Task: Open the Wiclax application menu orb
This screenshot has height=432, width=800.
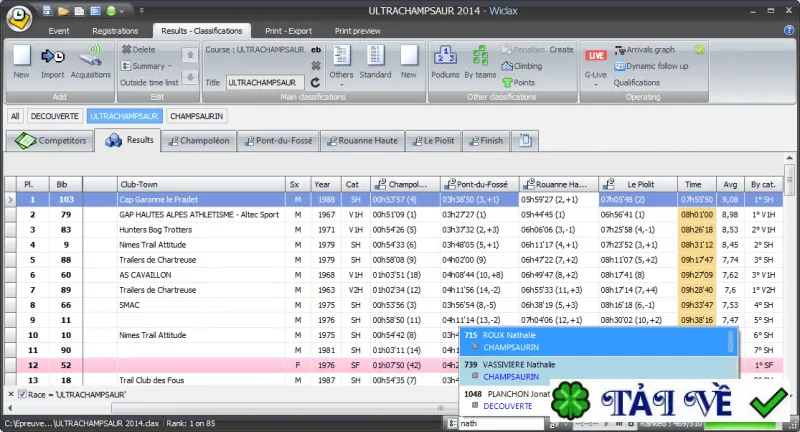Action: pos(19,19)
